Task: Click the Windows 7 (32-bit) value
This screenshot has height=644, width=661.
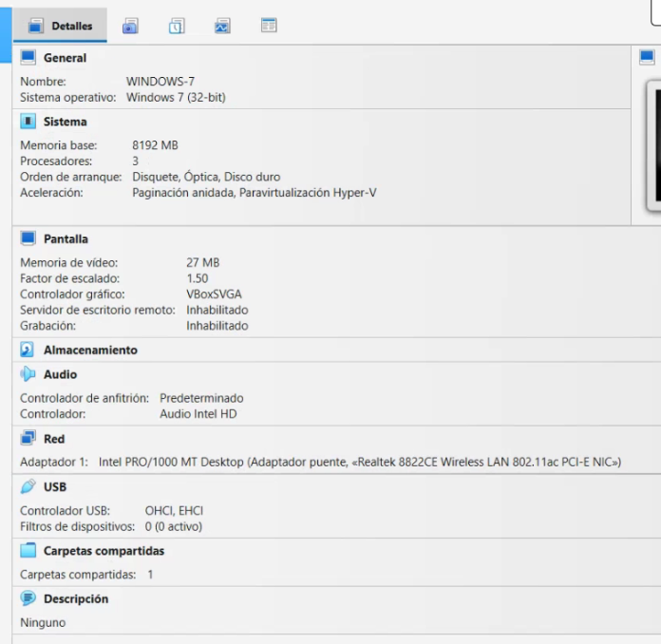Action: point(177,98)
